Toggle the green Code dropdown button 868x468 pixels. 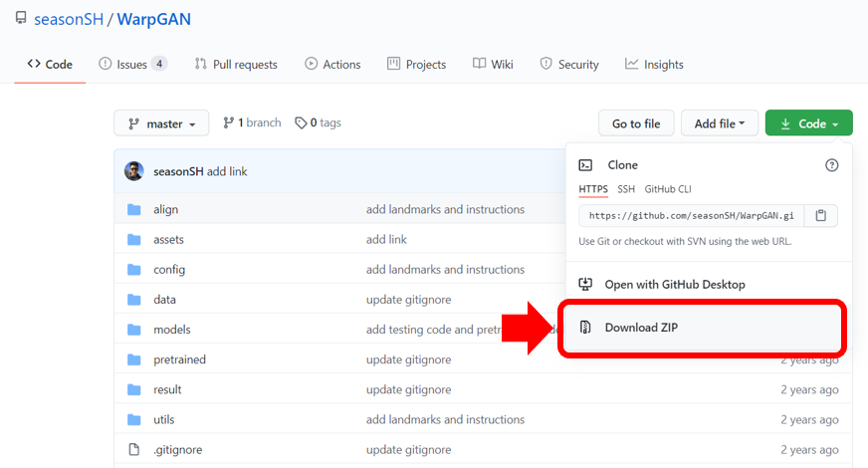pos(808,122)
